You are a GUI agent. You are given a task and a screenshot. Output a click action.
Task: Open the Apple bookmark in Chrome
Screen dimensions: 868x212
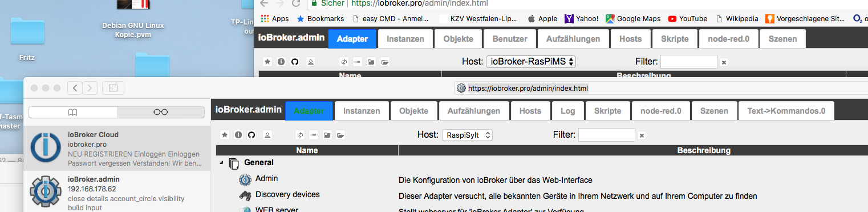click(542, 18)
